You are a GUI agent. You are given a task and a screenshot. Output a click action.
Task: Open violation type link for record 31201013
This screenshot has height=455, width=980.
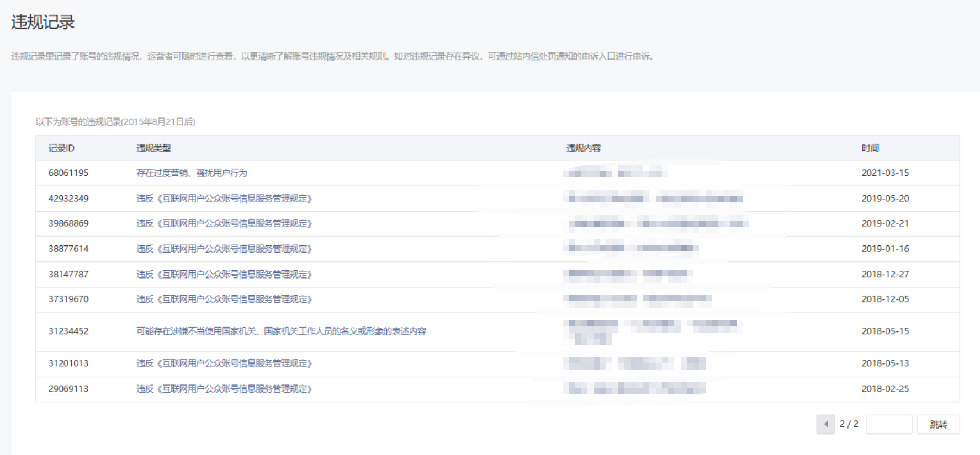coord(224,363)
